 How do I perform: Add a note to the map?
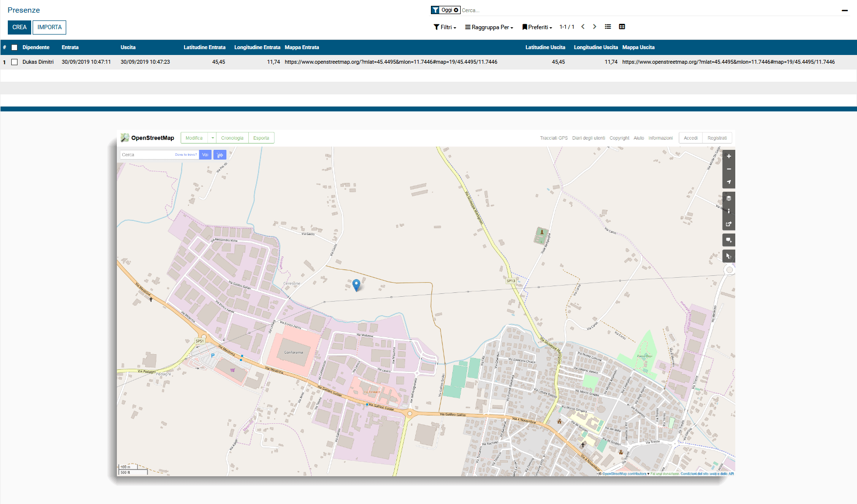728,240
